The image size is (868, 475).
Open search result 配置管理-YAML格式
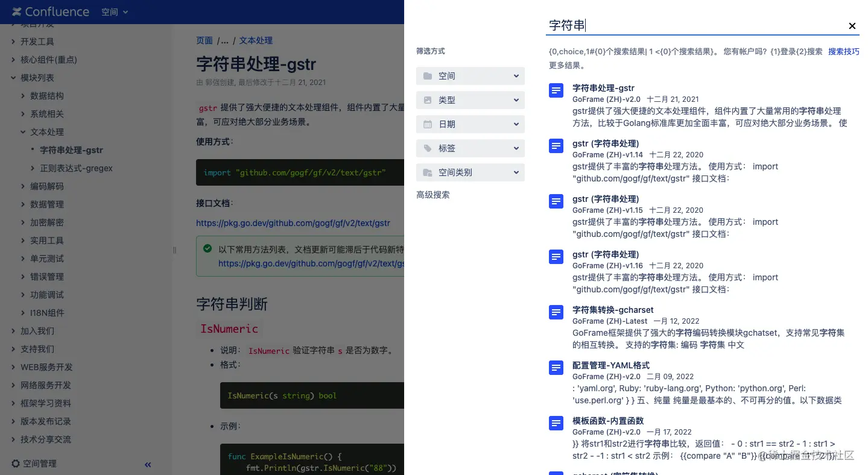611,365
